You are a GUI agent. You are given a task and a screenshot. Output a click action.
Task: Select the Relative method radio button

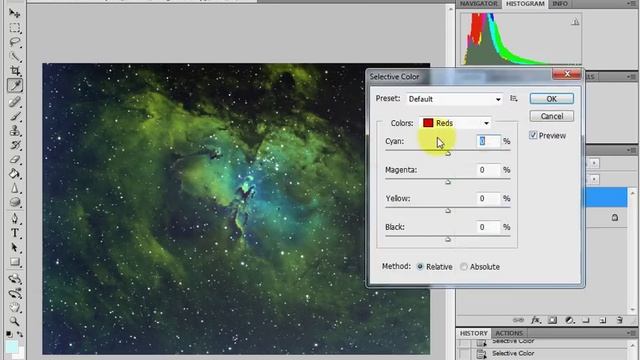coord(420,267)
